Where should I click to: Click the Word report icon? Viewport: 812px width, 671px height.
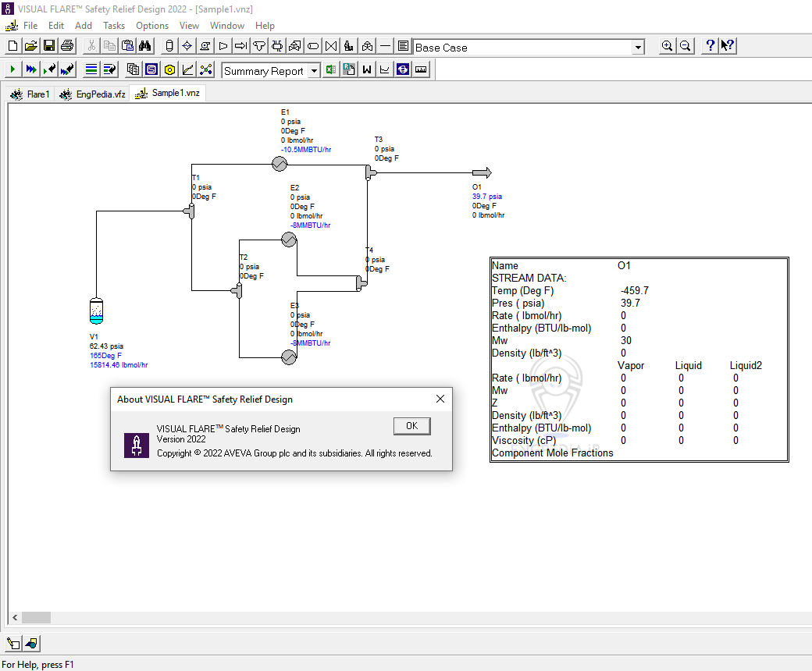tap(366, 69)
